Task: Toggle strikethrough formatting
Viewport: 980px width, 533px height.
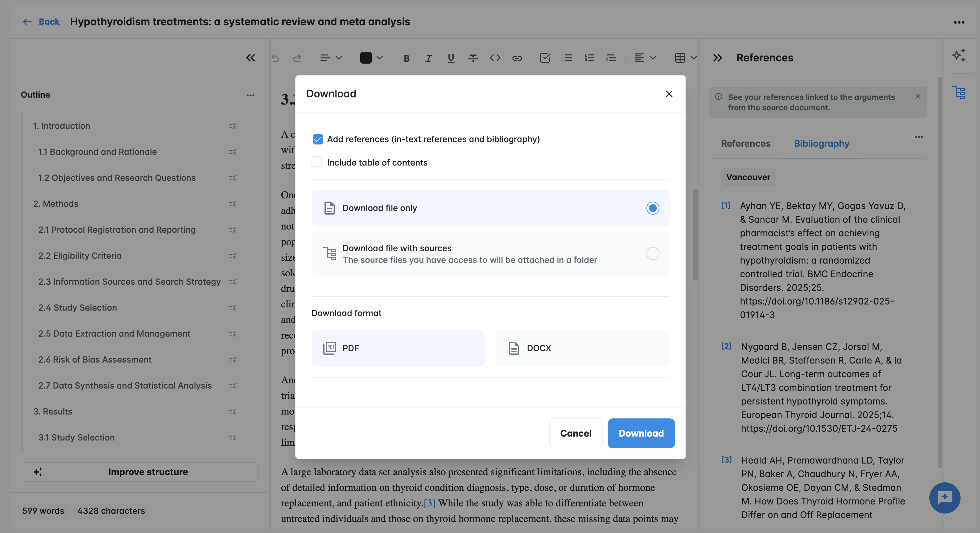Action: (473, 58)
